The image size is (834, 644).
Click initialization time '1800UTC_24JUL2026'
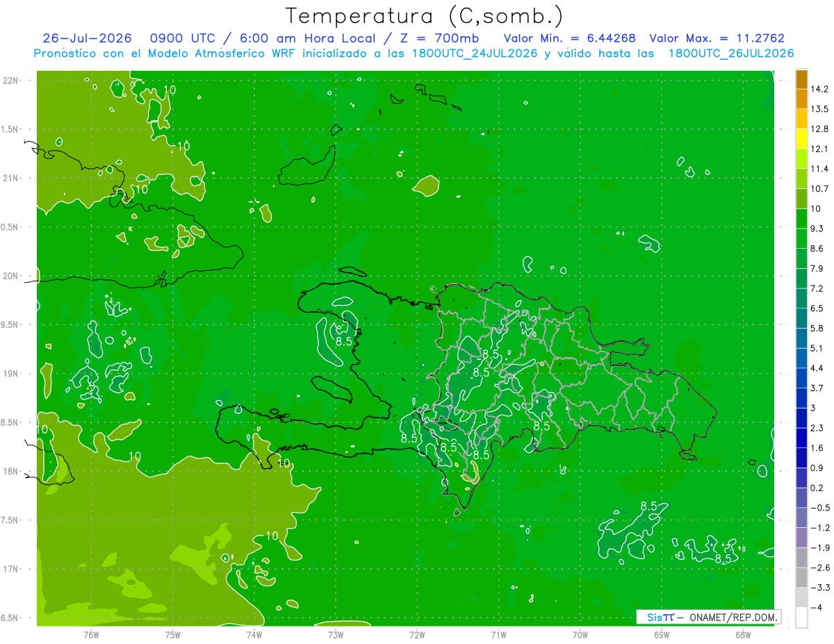[x=475, y=53]
